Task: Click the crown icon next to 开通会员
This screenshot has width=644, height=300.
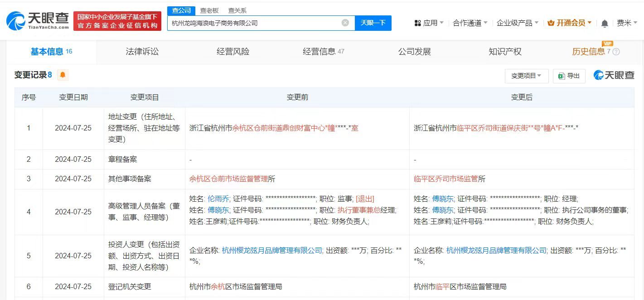Action: pyautogui.click(x=550, y=22)
